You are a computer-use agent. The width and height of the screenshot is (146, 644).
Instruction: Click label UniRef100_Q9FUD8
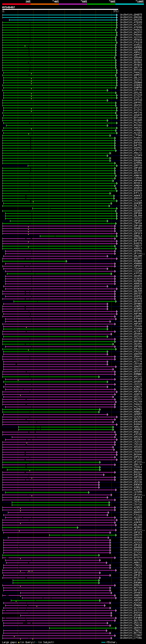point(131,226)
